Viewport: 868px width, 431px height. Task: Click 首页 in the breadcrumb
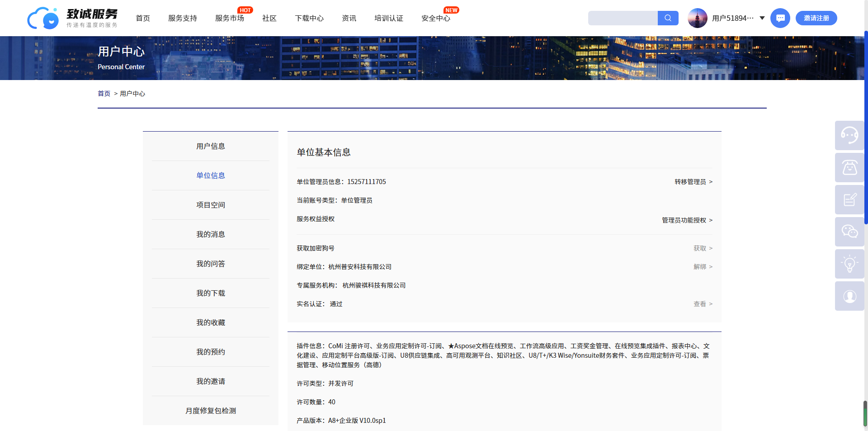pyautogui.click(x=104, y=94)
